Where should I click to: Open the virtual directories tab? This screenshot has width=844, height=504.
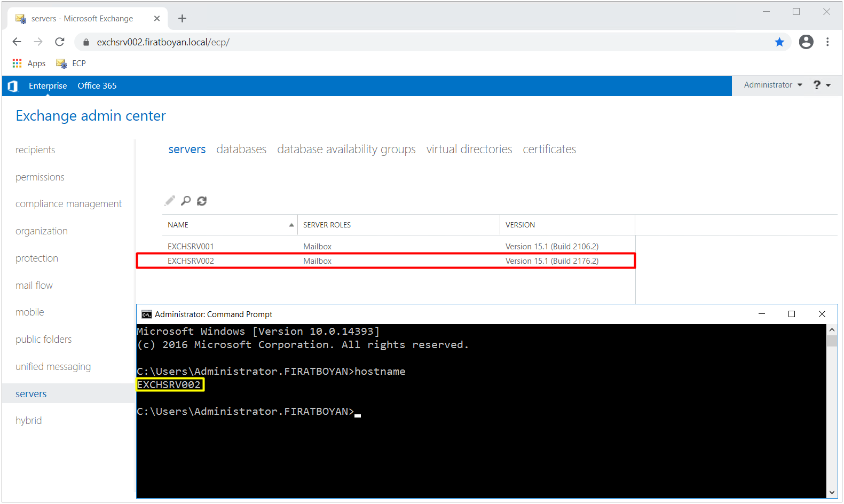[x=469, y=149]
